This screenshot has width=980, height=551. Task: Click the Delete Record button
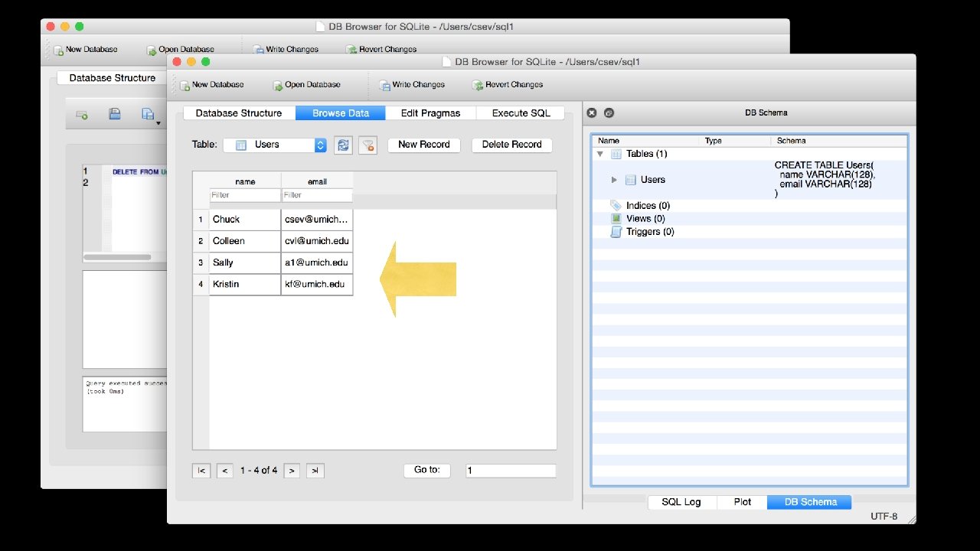(512, 145)
